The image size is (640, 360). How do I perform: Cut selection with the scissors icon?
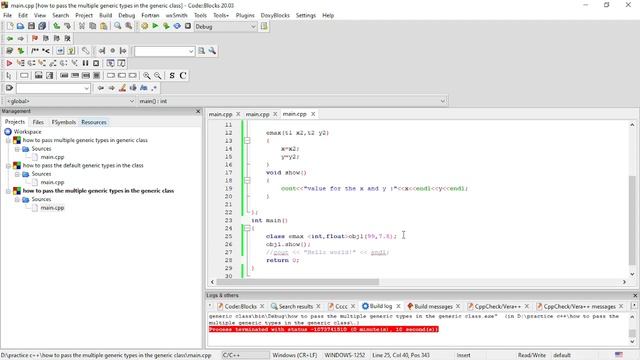(82, 26)
